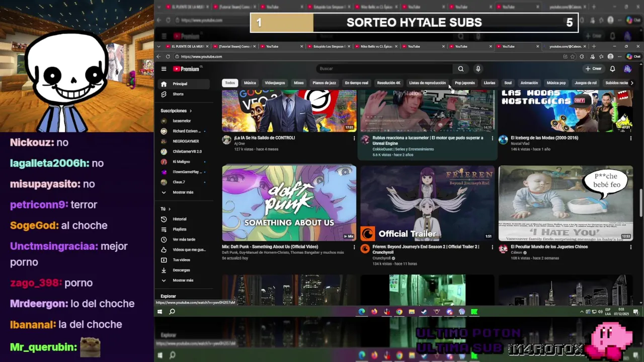The image size is (644, 362).
Task: Select the Videojuegos filter chip
Action: pyautogui.click(x=275, y=83)
